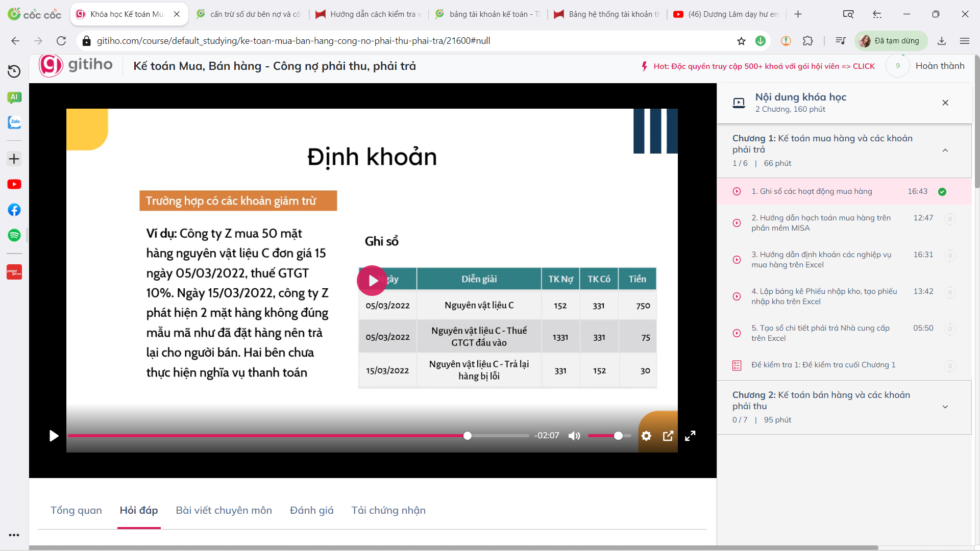Mute the video volume speaker icon
This screenshot has height=551, width=980.
(x=574, y=436)
